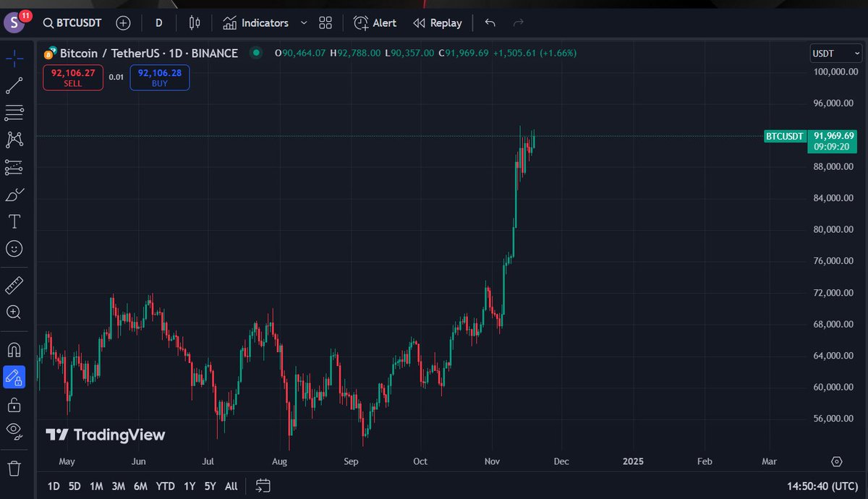Click the +1,505.61 (+1.66%) change value
Screen dimensions: 868x499
tap(535, 53)
